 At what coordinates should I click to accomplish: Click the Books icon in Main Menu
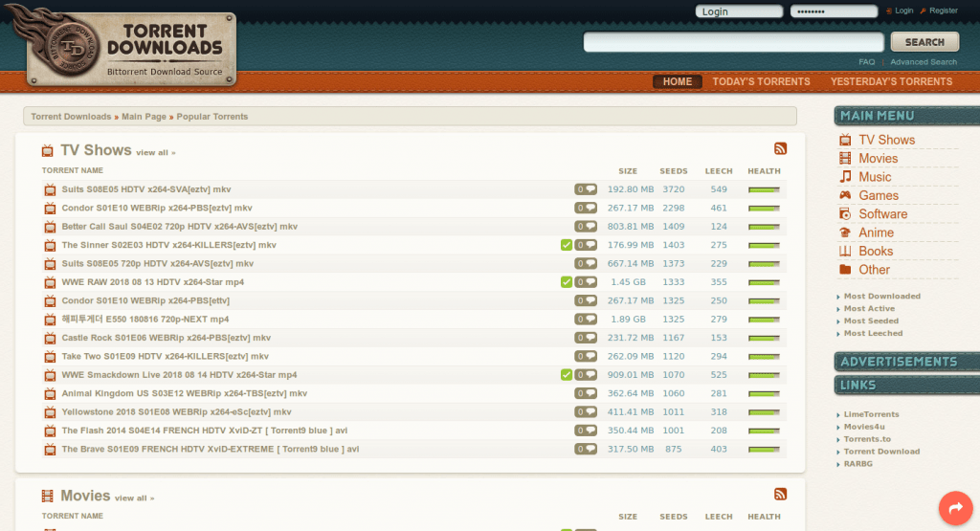pos(845,251)
